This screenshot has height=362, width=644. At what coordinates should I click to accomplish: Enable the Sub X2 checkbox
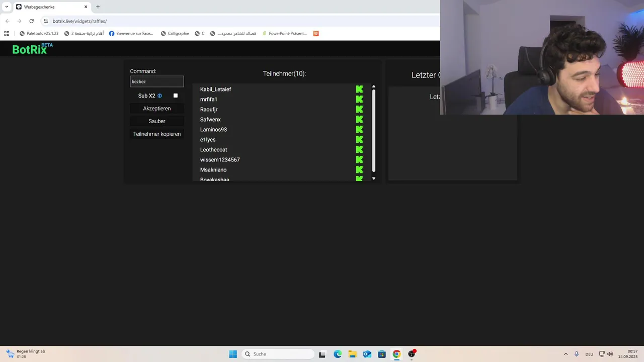point(176,96)
